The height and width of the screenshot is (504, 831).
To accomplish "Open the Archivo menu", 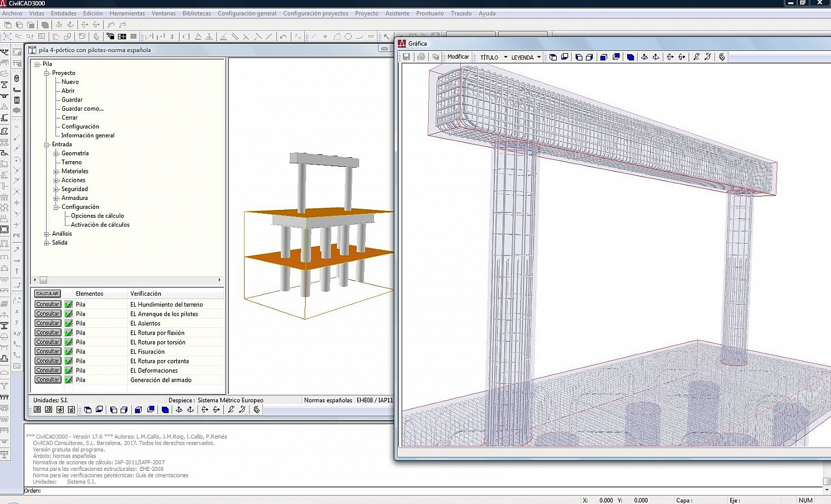I will (12, 13).
